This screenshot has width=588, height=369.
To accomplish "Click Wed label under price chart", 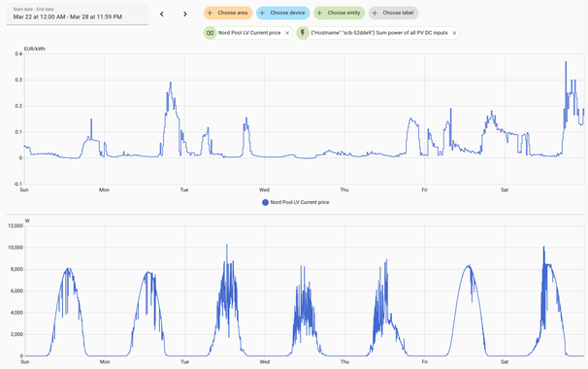I will [264, 190].
